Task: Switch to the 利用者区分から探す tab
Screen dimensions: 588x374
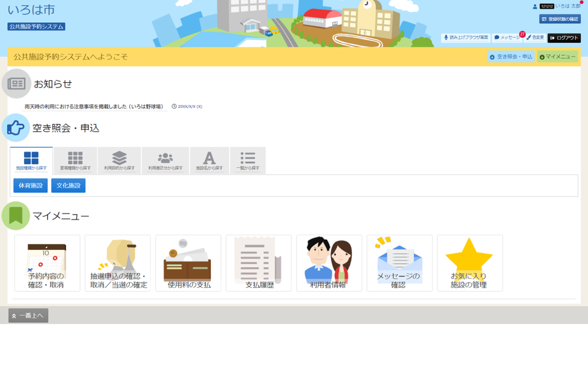Action: click(x=165, y=161)
